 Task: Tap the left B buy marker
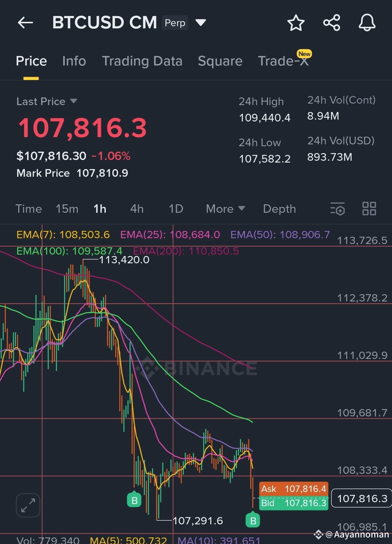point(134,500)
